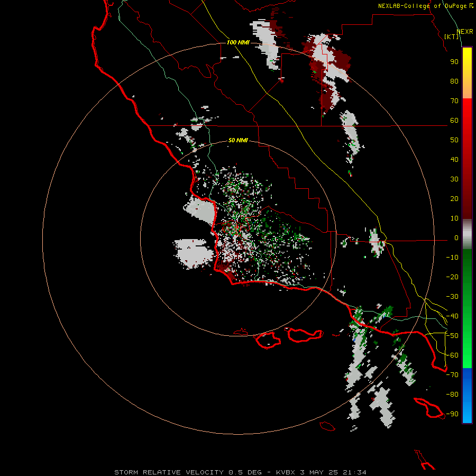Click the KVBX radar site identifier
This screenshot has height=476, width=476.
(x=286, y=472)
